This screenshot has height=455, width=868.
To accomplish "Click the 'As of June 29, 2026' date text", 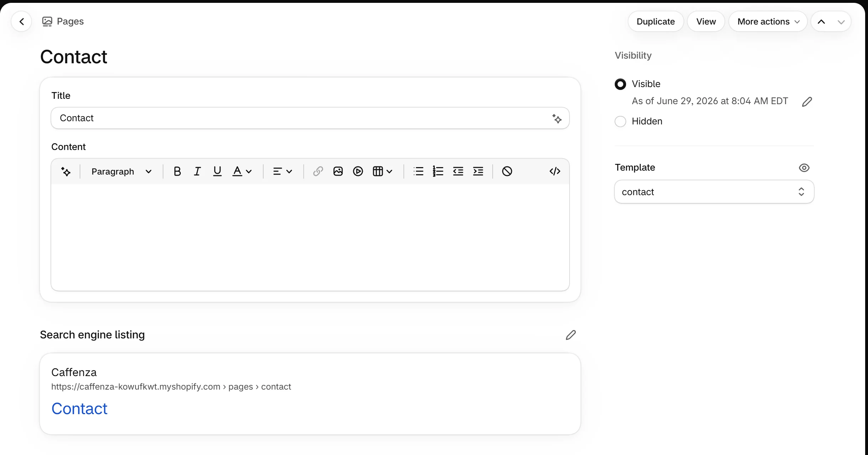I will (710, 101).
